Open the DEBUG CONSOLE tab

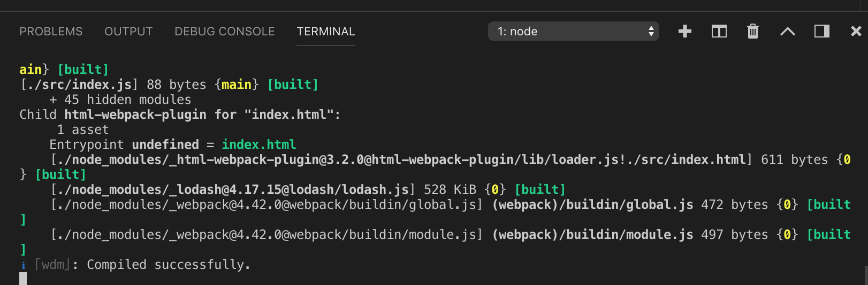(225, 32)
